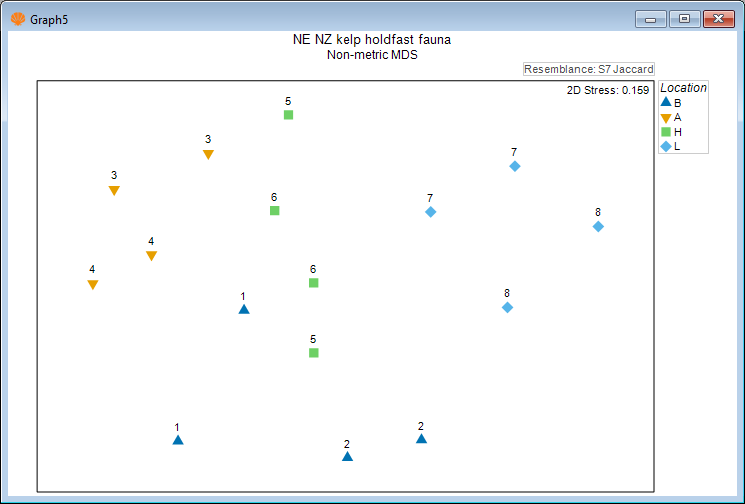Viewport: 745px width, 504px height.
Task: Select blue triangle 1 nearest the green squares
Action: [x=244, y=310]
